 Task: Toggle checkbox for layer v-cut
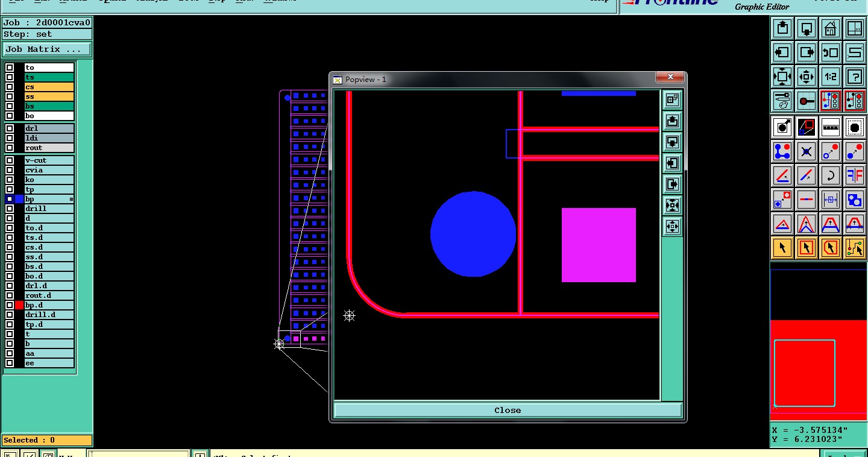click(x=10, y=160)
